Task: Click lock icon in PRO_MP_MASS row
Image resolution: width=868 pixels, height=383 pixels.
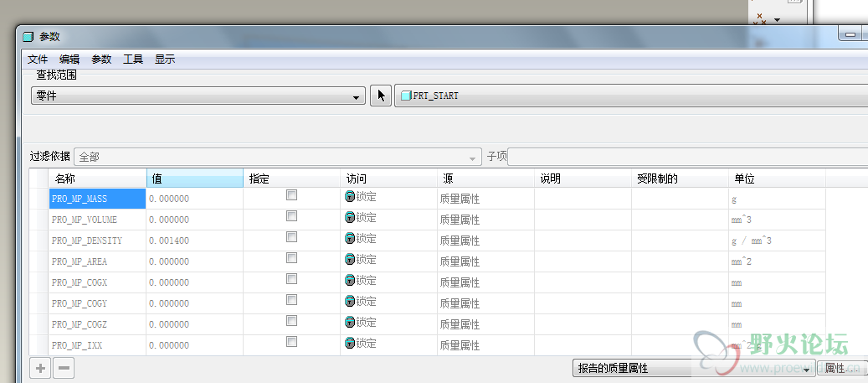Action: pyautogui.click(x=350, y=196)
